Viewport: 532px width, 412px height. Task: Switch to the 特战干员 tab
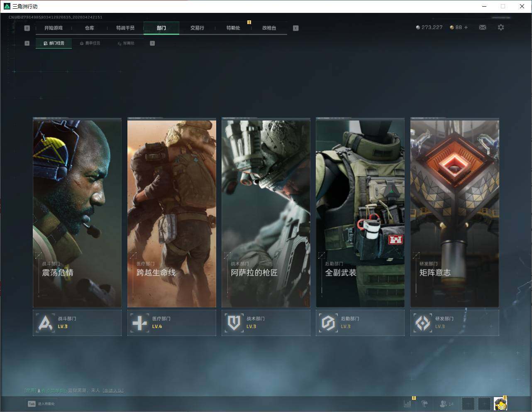point(125,28)
